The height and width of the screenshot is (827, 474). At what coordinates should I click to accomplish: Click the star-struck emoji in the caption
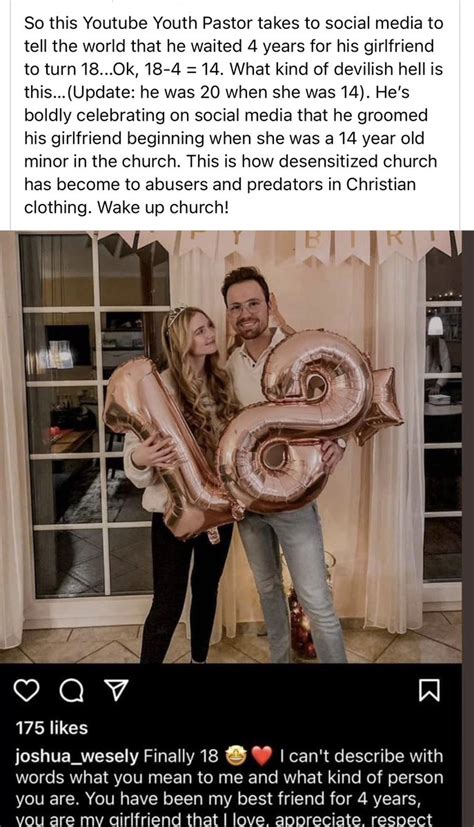point(236,756)
